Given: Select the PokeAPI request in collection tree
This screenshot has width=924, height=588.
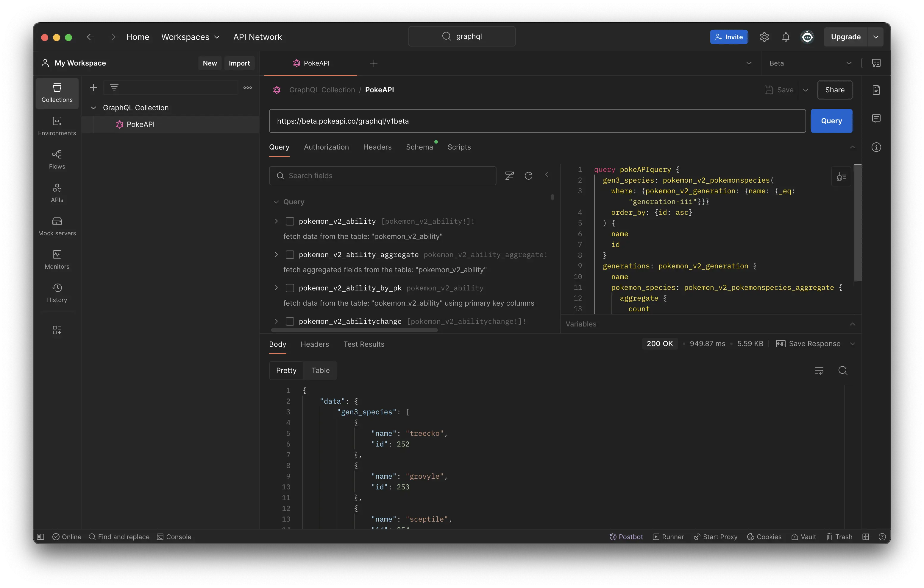Looking at the screenshot, I should (170, 125).
